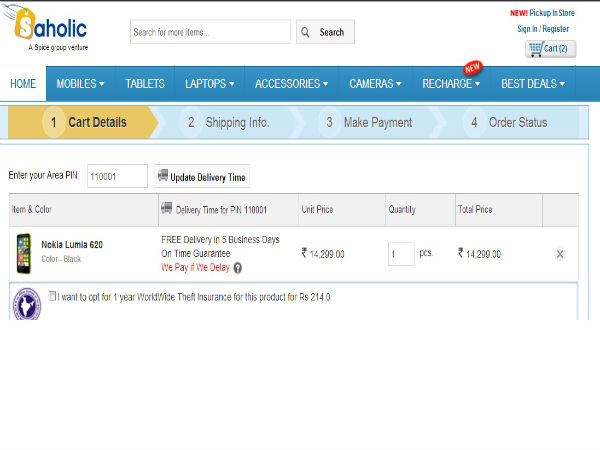Click the search magnifier icon
The width and height of the screenshot is (600, 450).
tap(306, 33)
